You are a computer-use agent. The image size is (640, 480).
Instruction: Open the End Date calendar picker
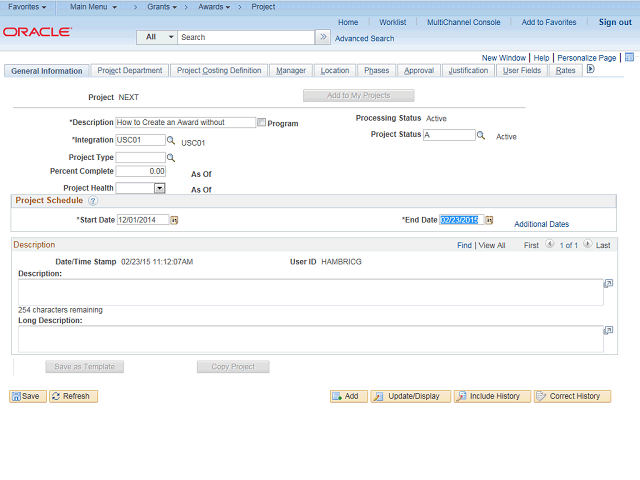point(486,220)
